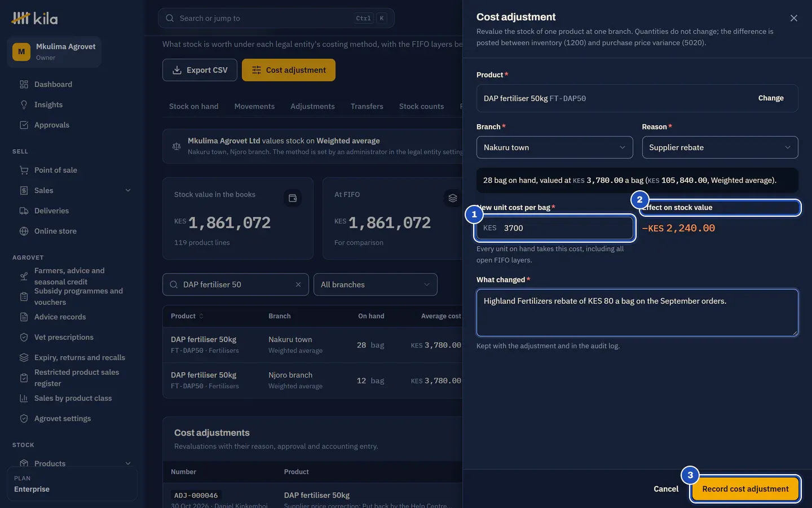Click the Export CSV button
Image resolution: width=812 pixels, height=508 pixels.
tap(200, 70)
